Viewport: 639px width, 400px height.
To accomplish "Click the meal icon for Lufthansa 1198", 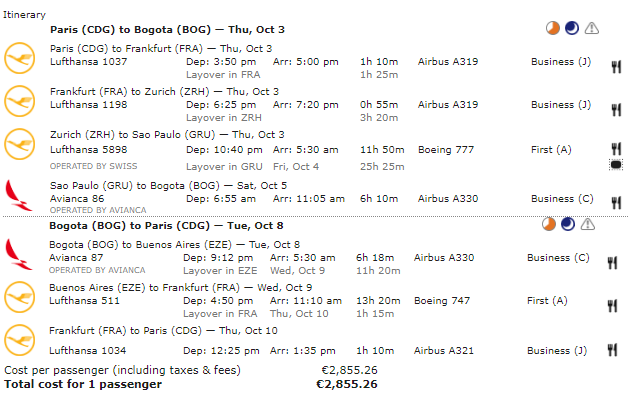I will pyautogui.click(x=615, y=105).
